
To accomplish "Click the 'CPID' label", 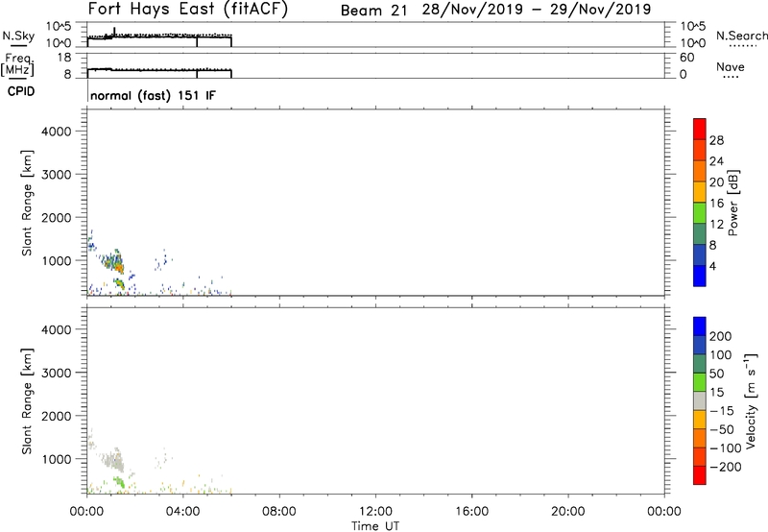I will click(x=21, y=91).
